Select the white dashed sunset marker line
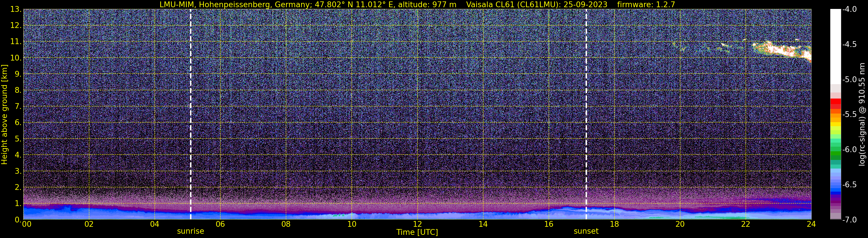This screenshot has width=868, height=238. tap(586, 114)
